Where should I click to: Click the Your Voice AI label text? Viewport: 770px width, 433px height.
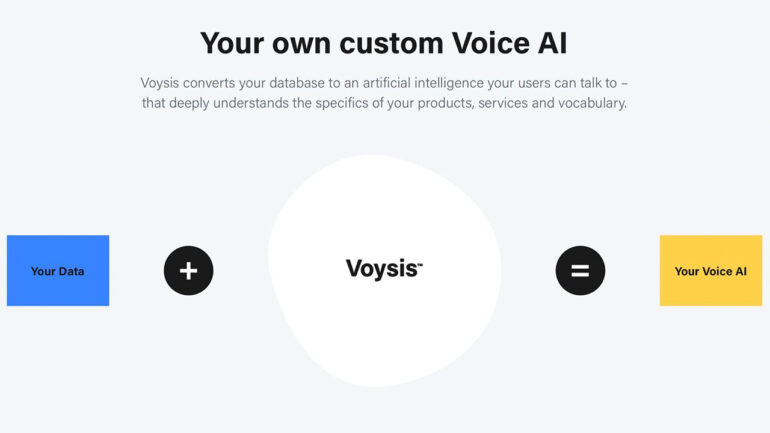[711, 271]
